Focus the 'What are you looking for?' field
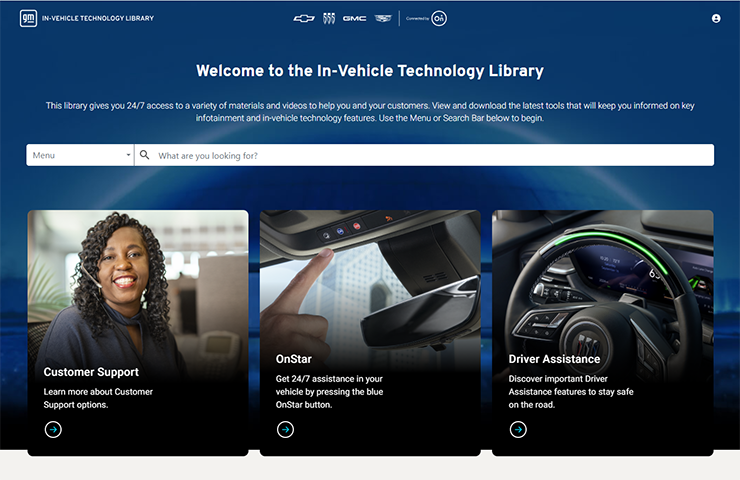The image size is (740, 480). (x=424, y=155)
